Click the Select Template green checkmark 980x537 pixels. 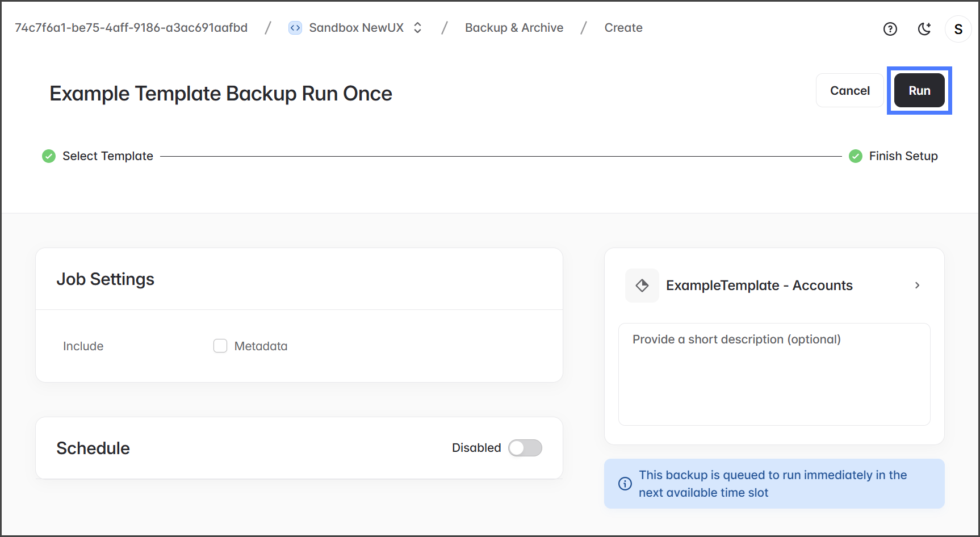[49, 156]
